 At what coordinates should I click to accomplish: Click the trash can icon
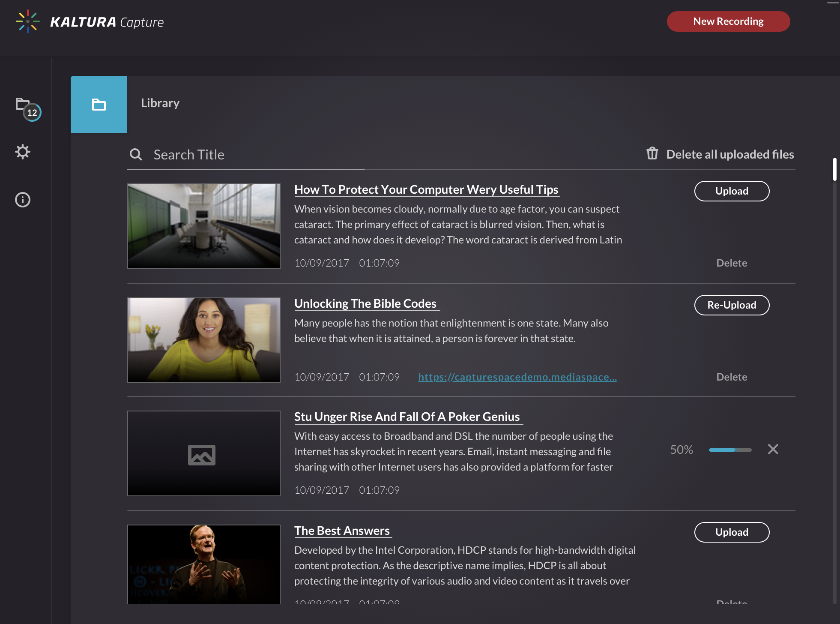pos(652,153)
